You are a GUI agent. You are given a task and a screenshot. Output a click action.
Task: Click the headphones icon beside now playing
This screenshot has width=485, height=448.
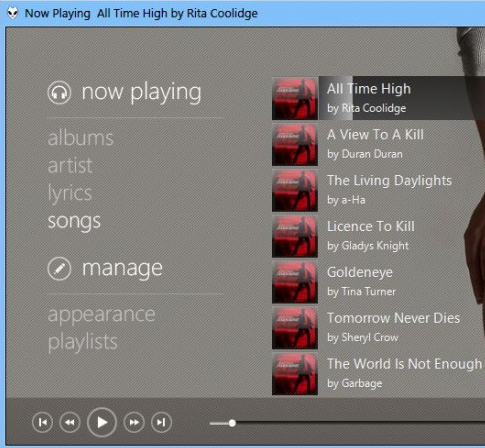pyautogui.click(x=59, y=93)
